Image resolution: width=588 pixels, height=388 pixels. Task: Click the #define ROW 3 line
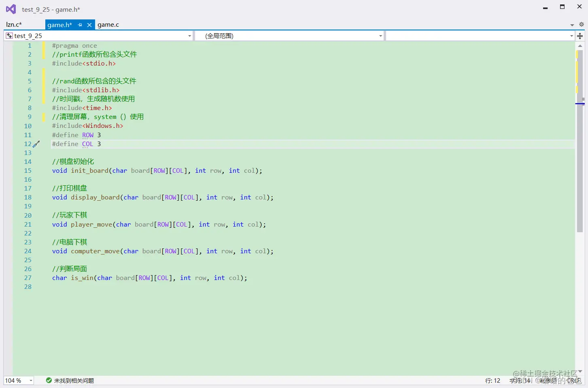(x=76, y=135)
